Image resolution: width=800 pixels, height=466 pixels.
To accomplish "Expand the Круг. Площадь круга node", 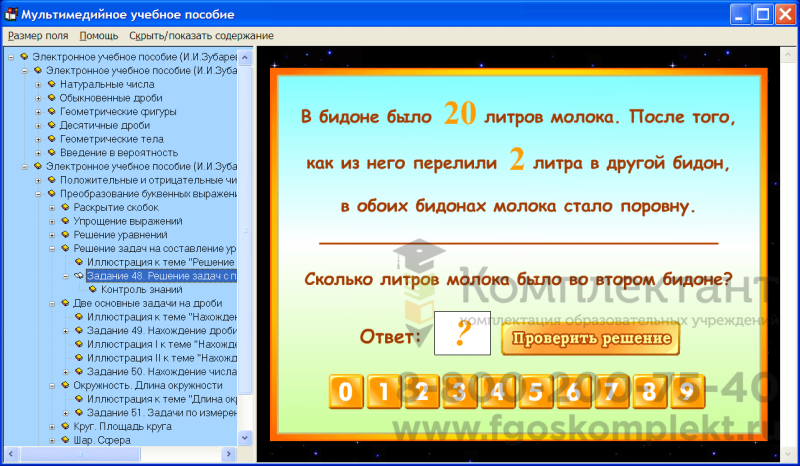I will click(52, 427).
